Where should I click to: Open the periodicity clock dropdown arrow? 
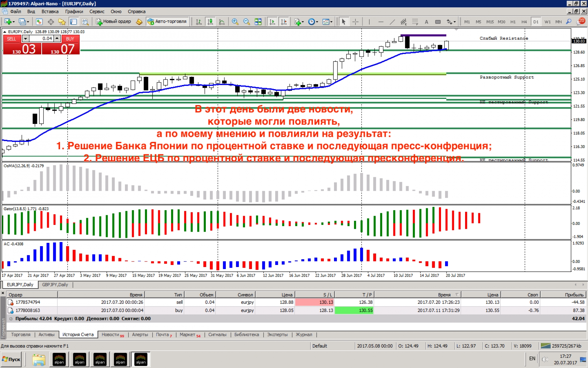(317, 22)
